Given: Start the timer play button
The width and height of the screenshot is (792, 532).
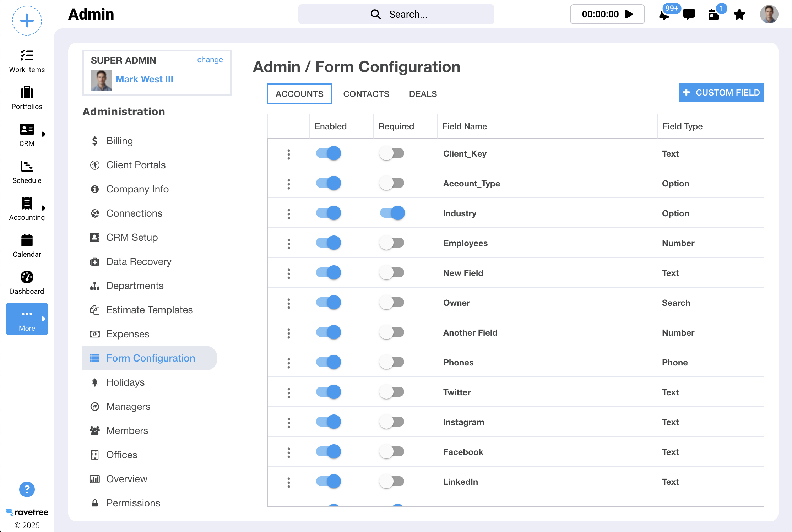Looking at the screenshot, I should (629, 14).
